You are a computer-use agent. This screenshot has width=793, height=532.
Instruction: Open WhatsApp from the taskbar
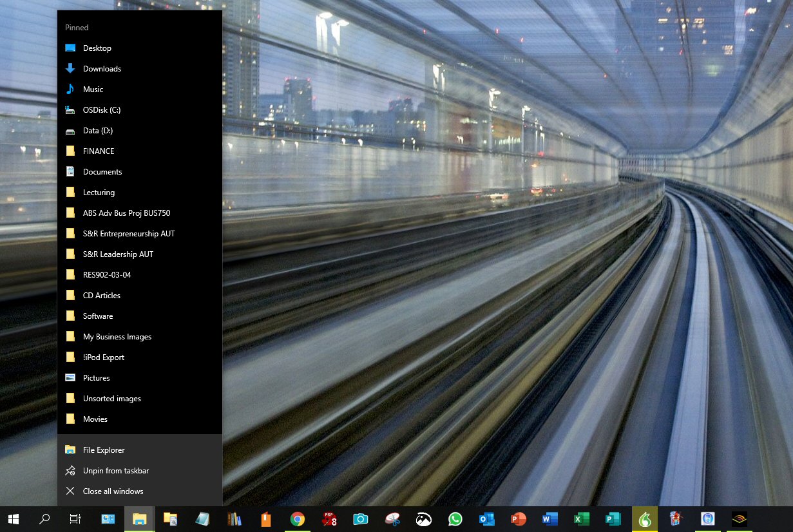pyautogui.click(x=455, y=519)
